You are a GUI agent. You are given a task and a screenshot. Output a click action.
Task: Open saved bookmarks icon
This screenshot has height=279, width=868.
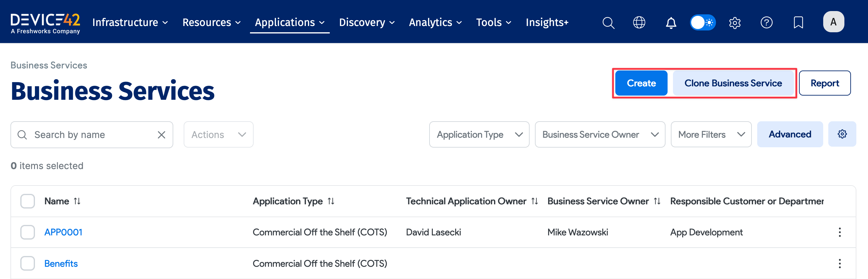point(798,23)
